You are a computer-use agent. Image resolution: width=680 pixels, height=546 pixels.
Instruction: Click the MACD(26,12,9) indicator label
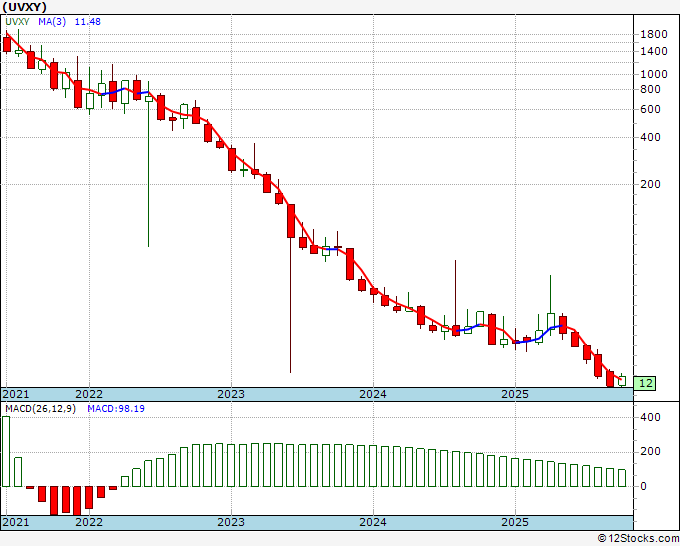(40, 409)
